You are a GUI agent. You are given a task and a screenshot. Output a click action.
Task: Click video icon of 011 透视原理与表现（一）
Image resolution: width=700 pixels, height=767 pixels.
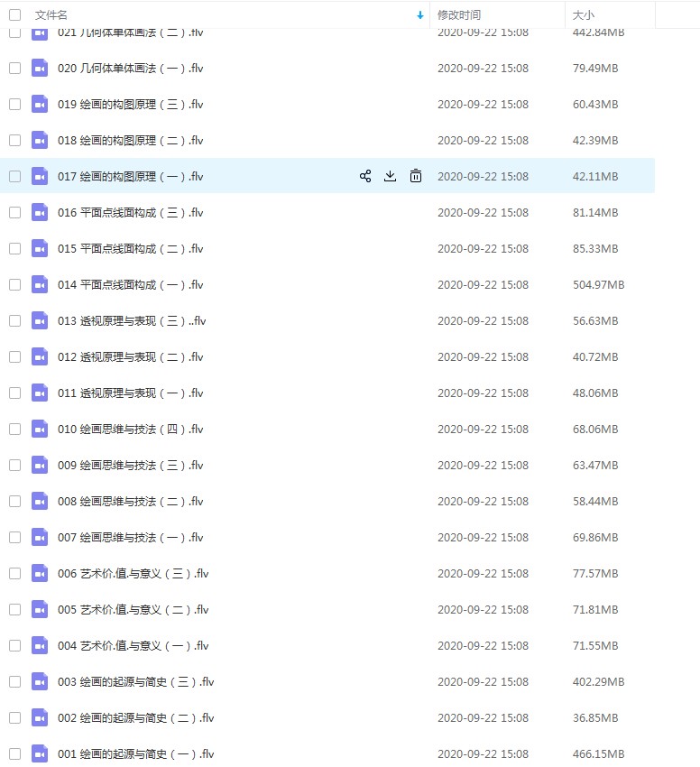pos(40,393)
